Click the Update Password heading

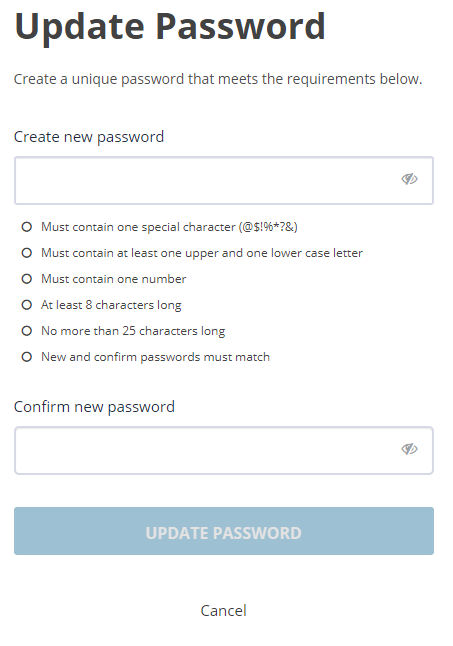pyautogui.click(x=170, y=28)
